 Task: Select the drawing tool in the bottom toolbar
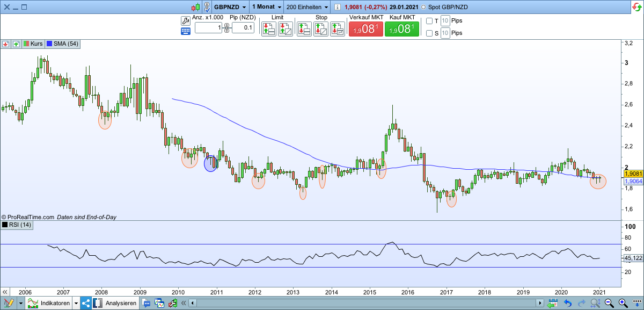pyautogui.click(x=8, y=302)
